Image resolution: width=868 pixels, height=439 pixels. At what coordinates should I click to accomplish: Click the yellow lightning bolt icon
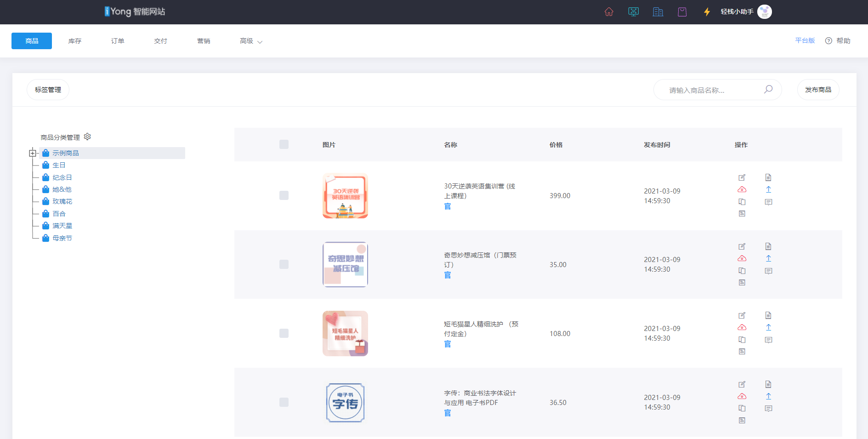click(x=707, y=12)
